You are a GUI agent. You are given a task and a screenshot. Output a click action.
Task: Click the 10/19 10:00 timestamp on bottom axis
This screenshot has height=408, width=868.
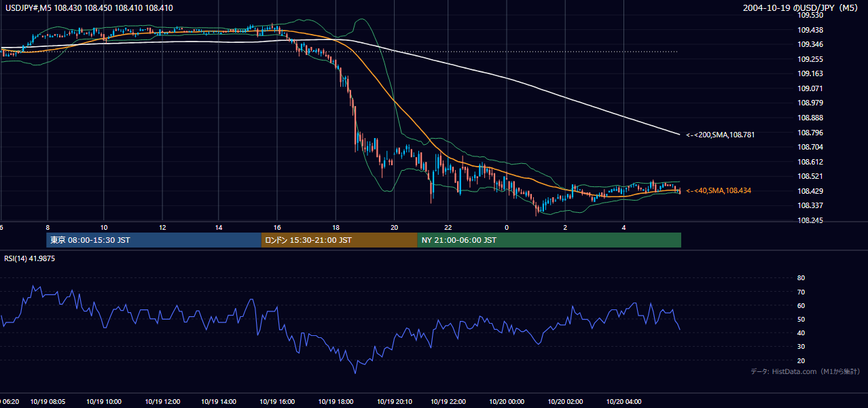[104, 402]
